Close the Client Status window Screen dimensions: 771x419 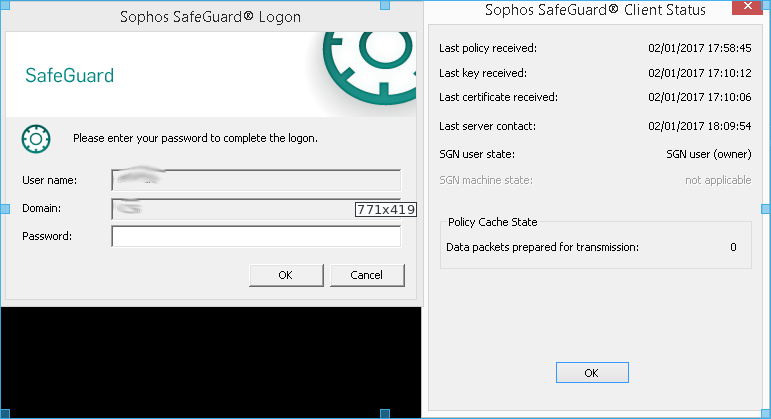click(x=747, y=7)
